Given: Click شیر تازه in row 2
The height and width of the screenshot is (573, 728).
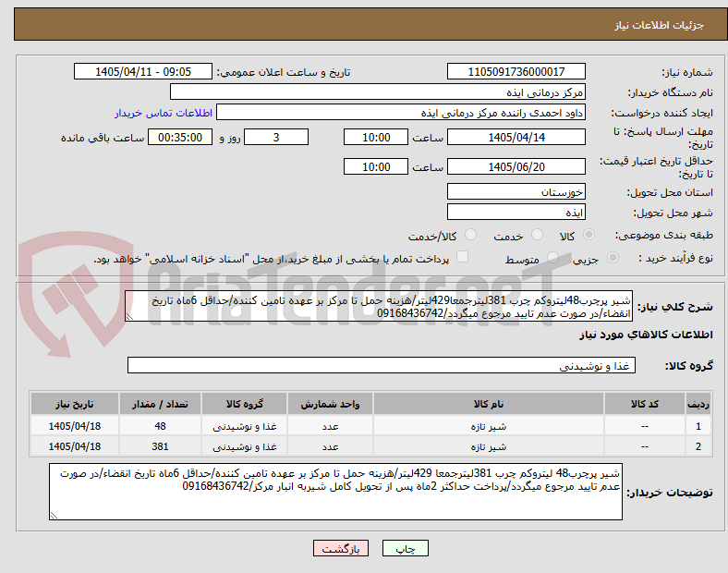Looking at the screenshot, I should (489, 446).
